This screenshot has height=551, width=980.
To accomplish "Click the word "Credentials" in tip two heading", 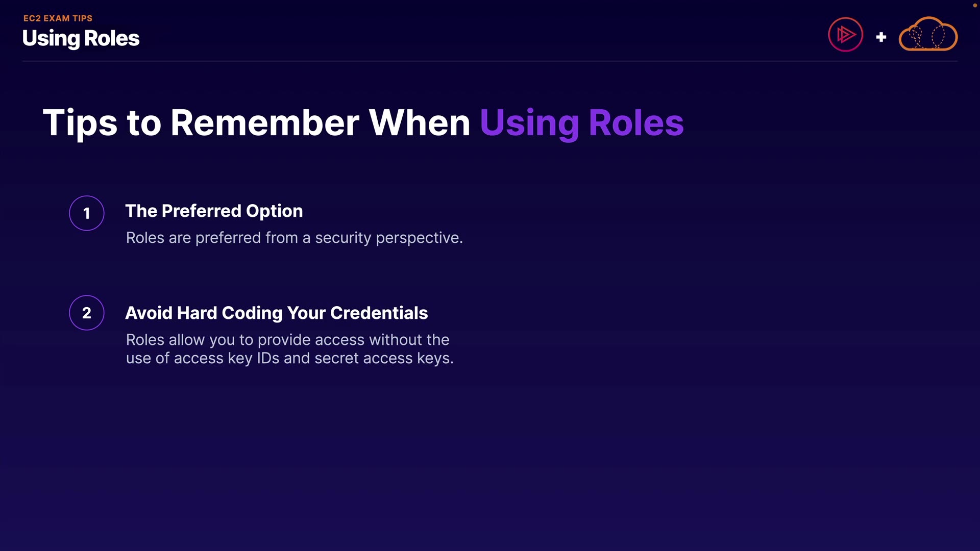I will [379, 313].
